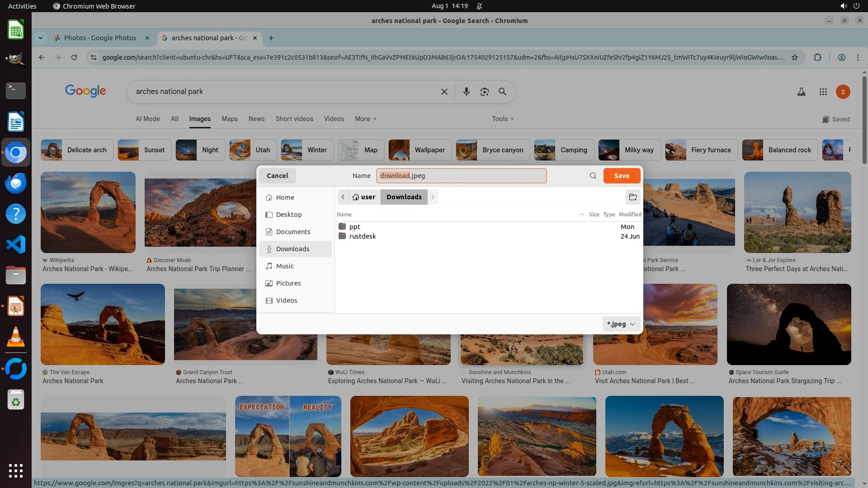This screenshot has height=488, width=868.
Task: Open the ppt folder in file list
Action: (x=354, y=227)
